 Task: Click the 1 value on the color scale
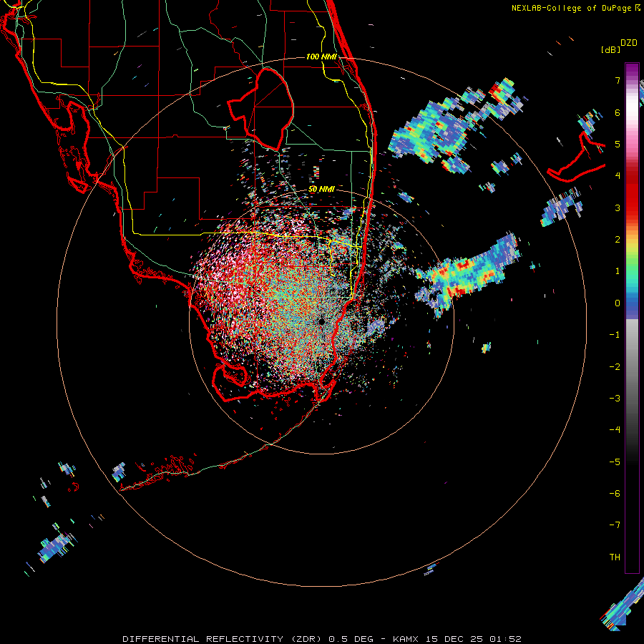point(618,270)
